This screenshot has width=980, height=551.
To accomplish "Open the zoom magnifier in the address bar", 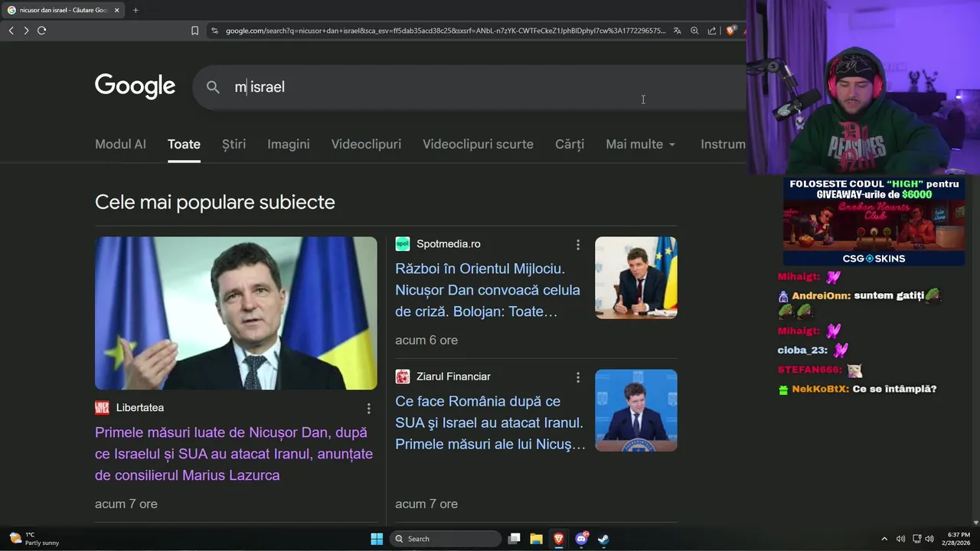I will coord(694,31).
